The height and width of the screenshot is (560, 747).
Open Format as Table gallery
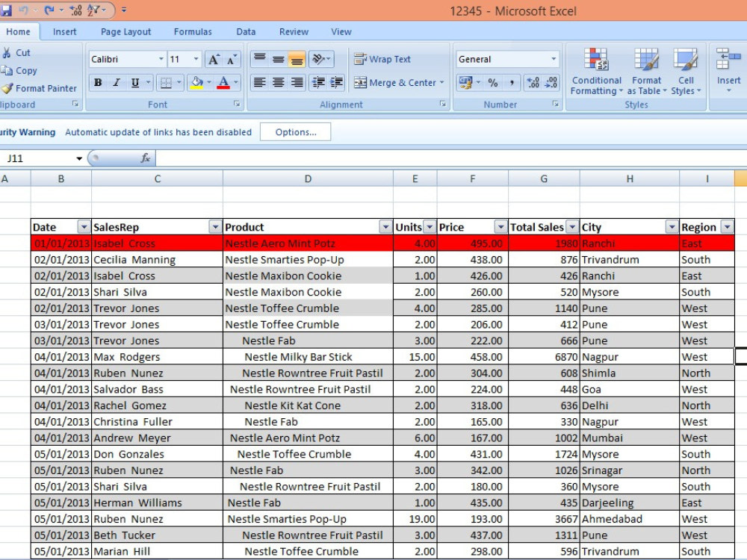(646, 71)
